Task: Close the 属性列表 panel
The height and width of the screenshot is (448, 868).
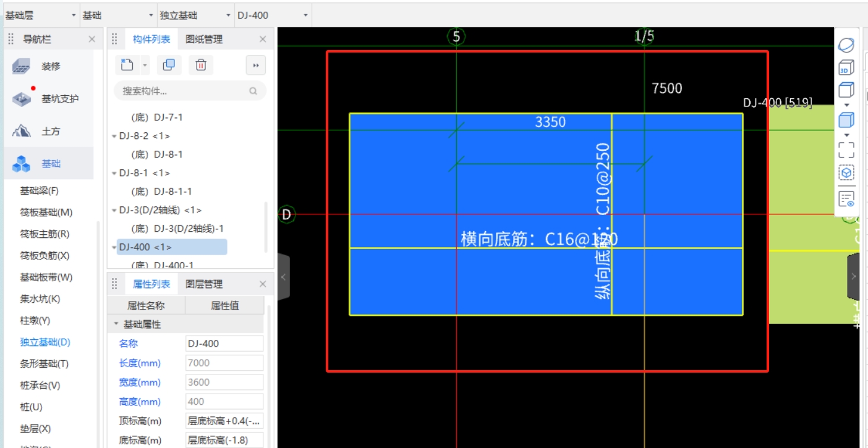Action: click(x=263, y=284)
